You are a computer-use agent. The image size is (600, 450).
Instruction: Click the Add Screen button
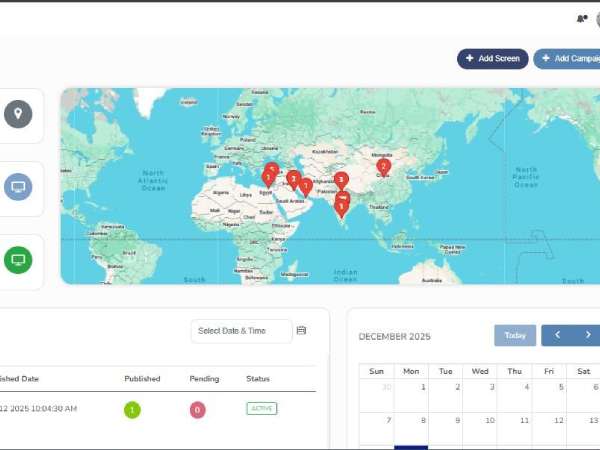[x=492, y=59]
